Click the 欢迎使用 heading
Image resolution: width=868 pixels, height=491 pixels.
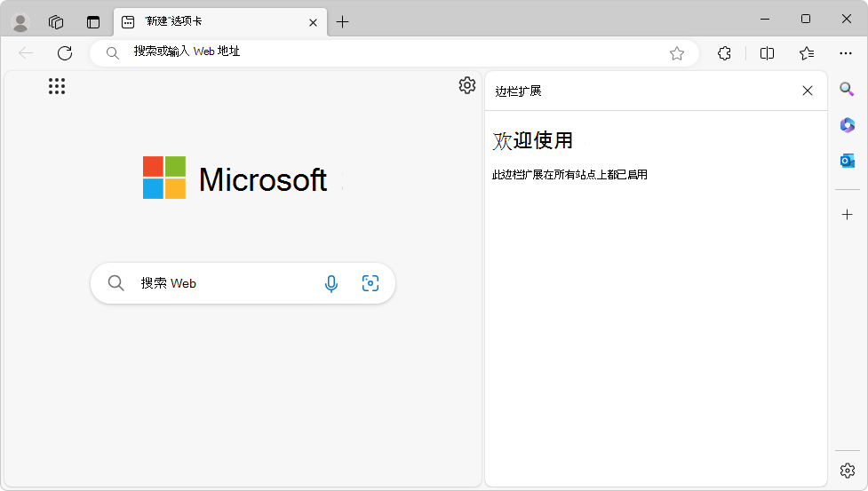[x=532, y=140]
